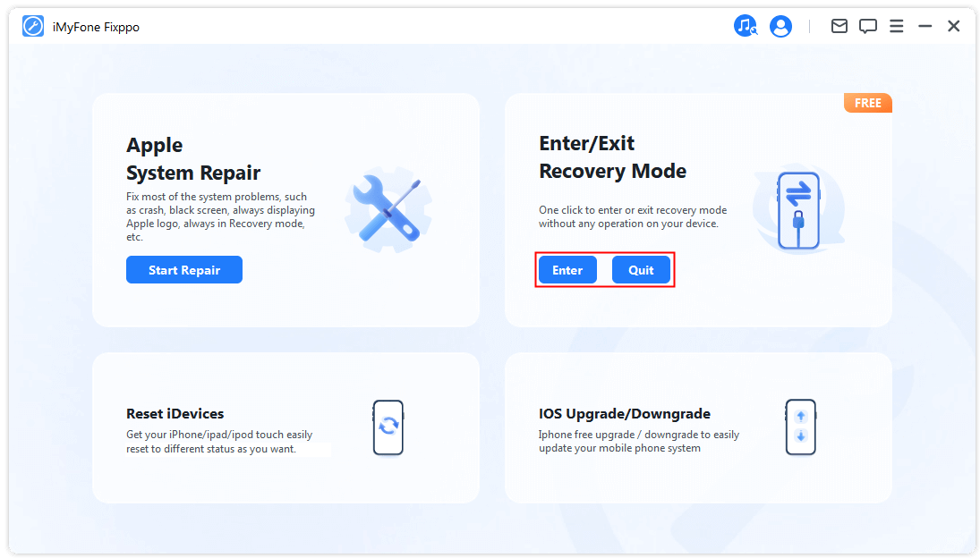Viewport: 980px width, 558px height.
Task: Click the Start Repair button
Action: (x=184, y=270)
